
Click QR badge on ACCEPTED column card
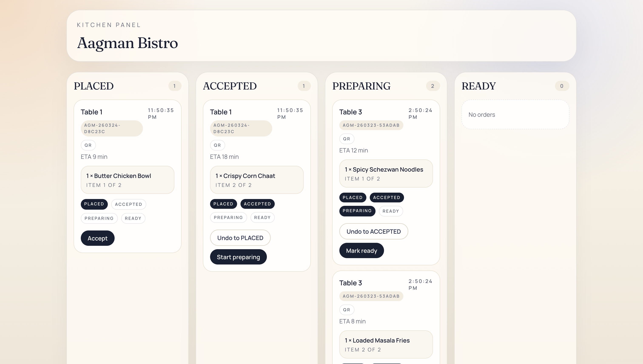click(x=217, y=145)
